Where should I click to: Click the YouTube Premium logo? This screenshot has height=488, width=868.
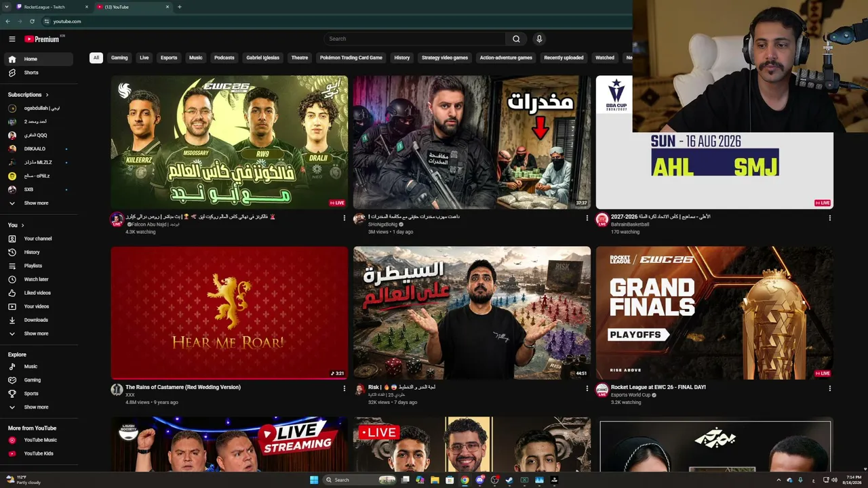42,39
